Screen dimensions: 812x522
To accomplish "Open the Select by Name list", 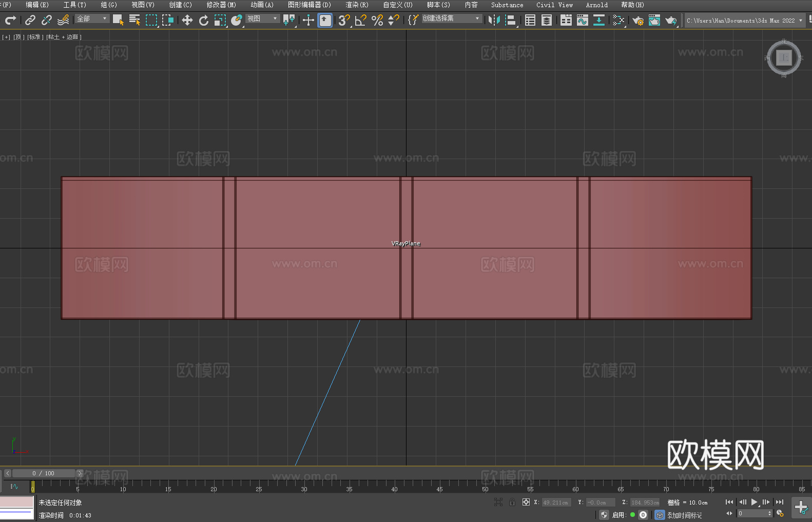I will (x=134, y=20).
